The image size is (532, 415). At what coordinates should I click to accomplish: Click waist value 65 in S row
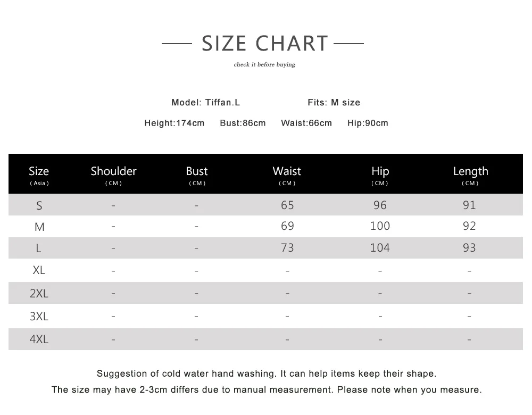click(287, 205)
